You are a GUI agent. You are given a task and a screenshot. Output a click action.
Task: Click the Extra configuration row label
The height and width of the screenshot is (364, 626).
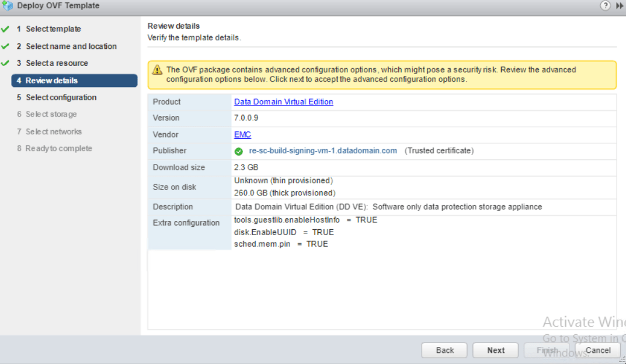tap(186, 223)
